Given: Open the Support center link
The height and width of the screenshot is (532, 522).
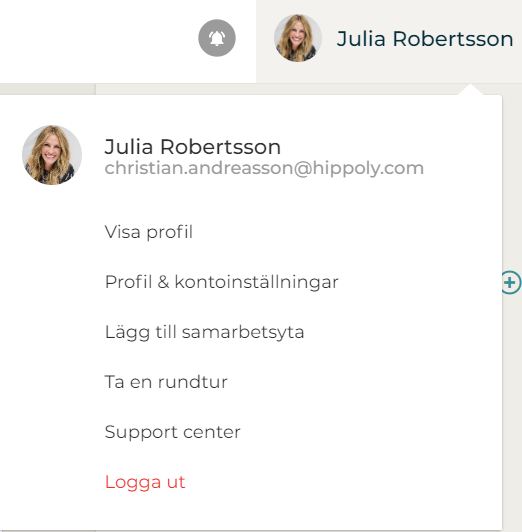Looking at the screenshot, I should (173, 432).
